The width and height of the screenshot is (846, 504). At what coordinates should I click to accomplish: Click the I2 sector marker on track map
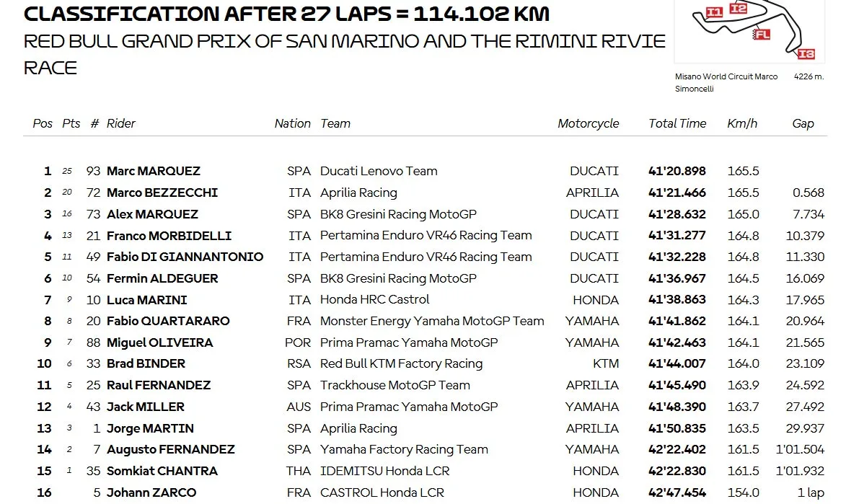point(738,8)
